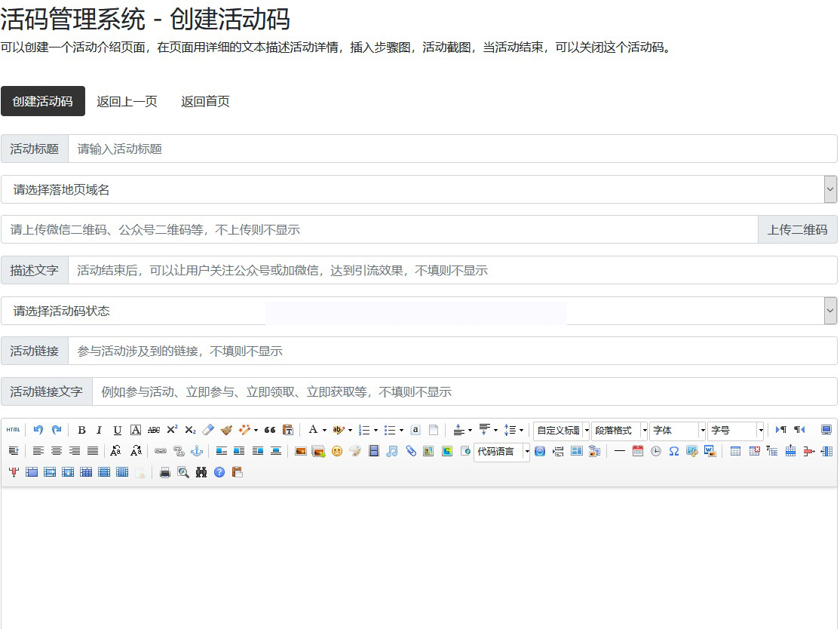The image size is (840, 629).
Task: Click the binoculars search-replace icon
Action: (x=201, y=472)
